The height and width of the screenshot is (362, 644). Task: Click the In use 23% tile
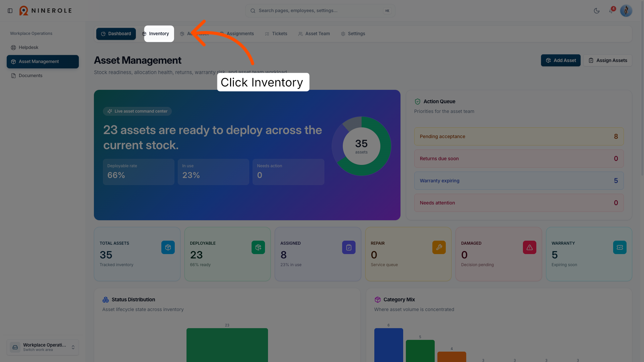click(213, 172)
